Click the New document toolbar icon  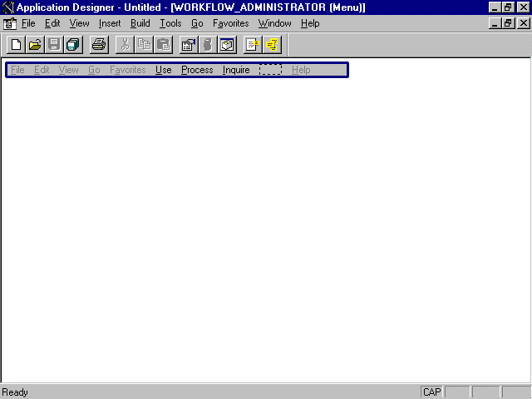pos(16,45)
